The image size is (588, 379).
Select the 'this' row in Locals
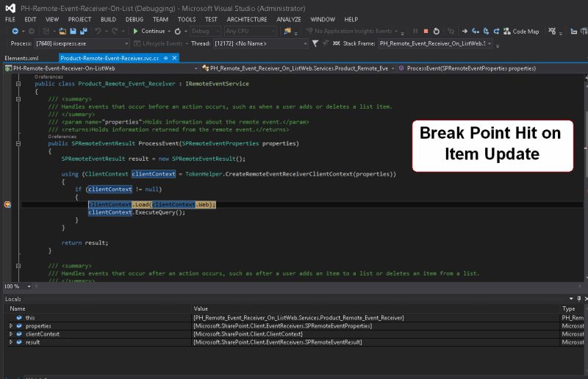[294, 317]
